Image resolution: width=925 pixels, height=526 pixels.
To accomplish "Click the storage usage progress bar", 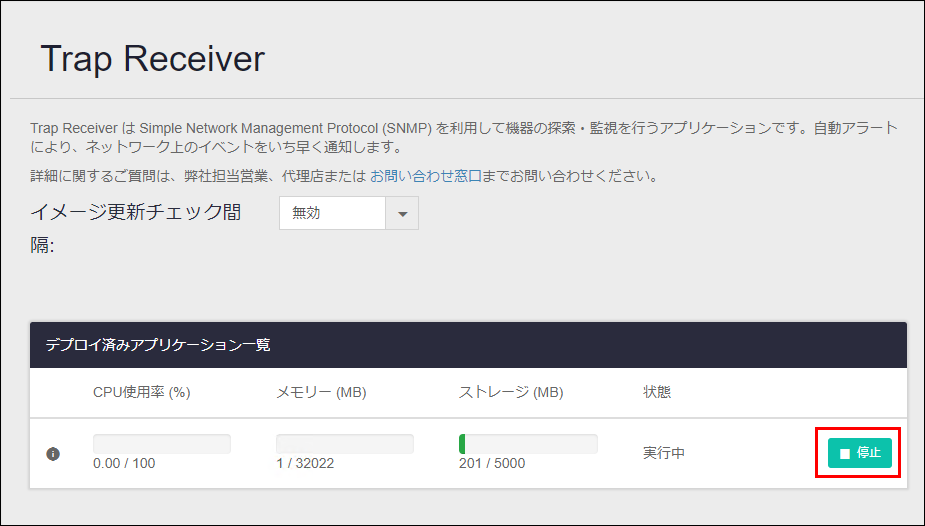I will [x=528, y=444].
